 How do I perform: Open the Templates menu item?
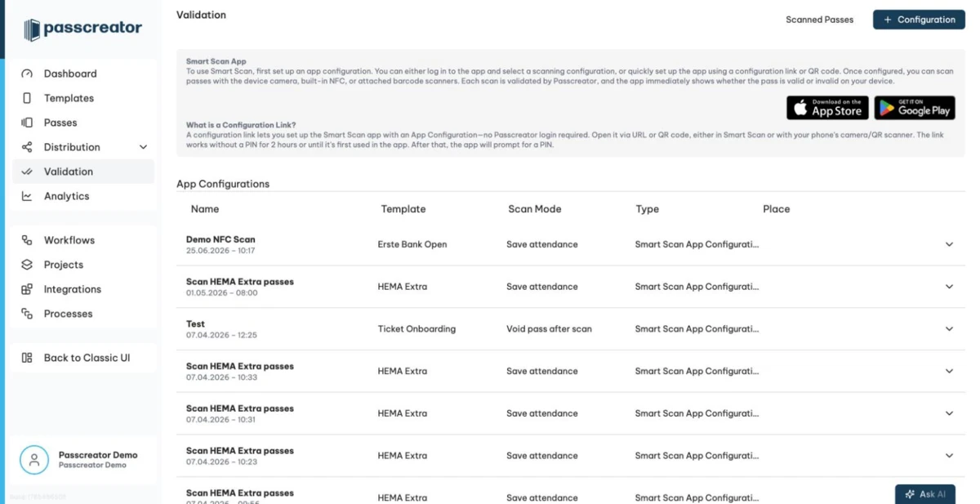pos(83,98)
